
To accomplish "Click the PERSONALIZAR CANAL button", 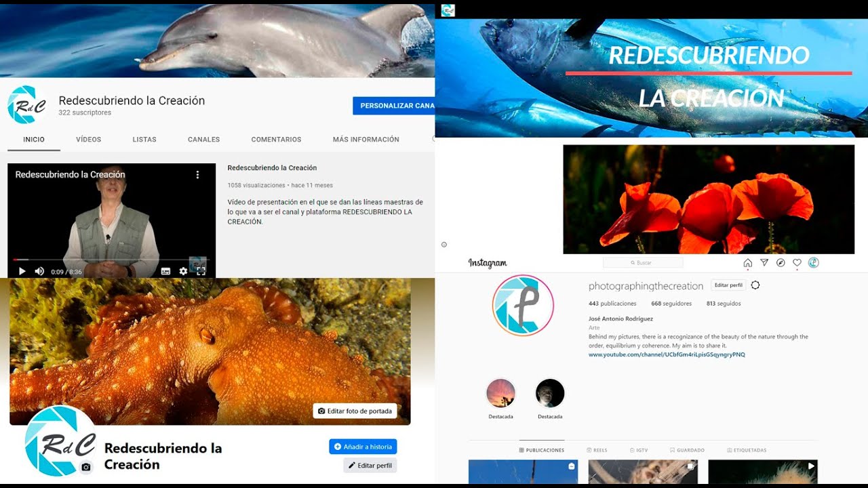I will (394, 106).
